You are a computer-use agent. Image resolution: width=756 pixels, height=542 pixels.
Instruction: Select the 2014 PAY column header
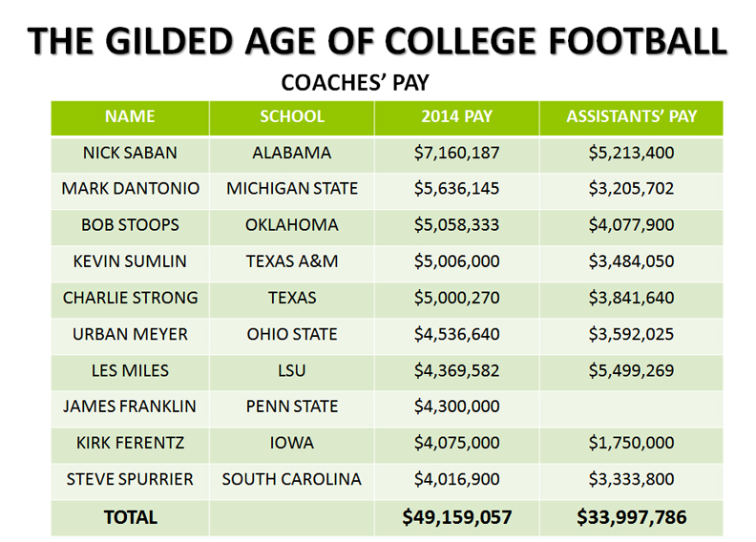tap(456, 116)
